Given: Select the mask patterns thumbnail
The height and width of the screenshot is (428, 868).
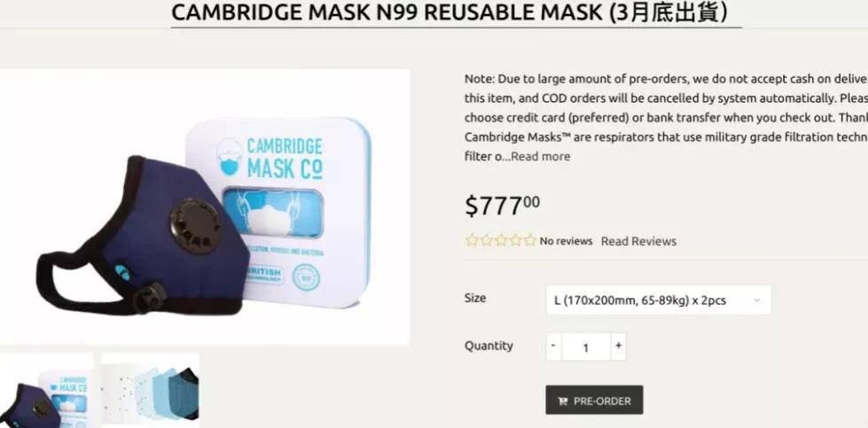Looking at the screenshot, I should coord(150,391).
